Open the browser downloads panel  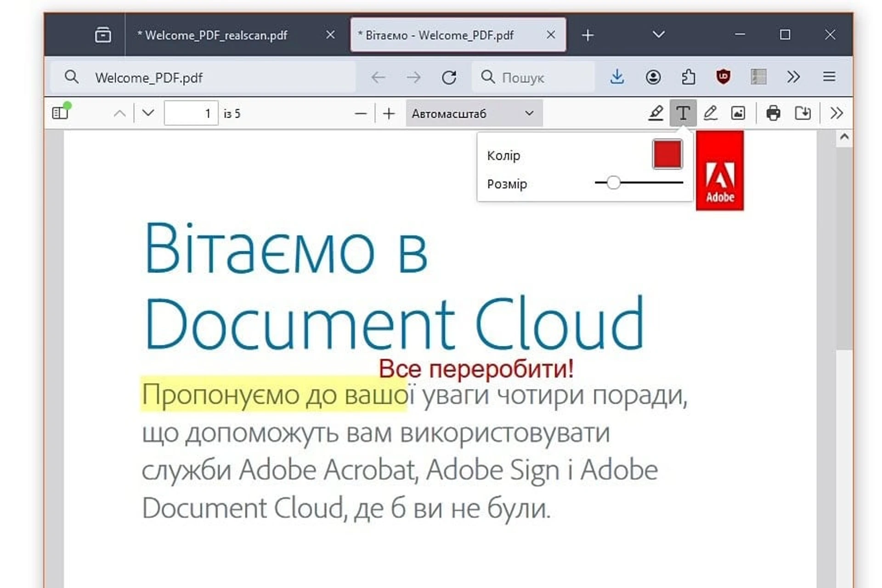pyautogui.click(x=617, y=77)
